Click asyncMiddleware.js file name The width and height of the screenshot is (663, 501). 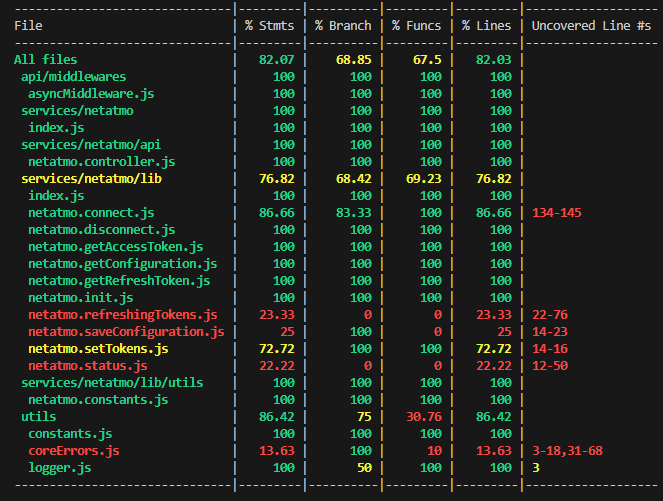tap(90, 94)
